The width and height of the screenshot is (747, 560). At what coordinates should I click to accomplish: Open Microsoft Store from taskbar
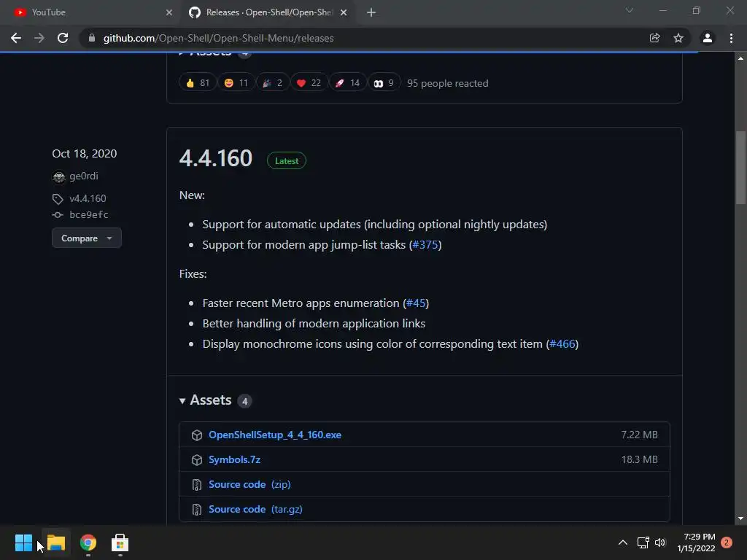(x=120, y=542)
